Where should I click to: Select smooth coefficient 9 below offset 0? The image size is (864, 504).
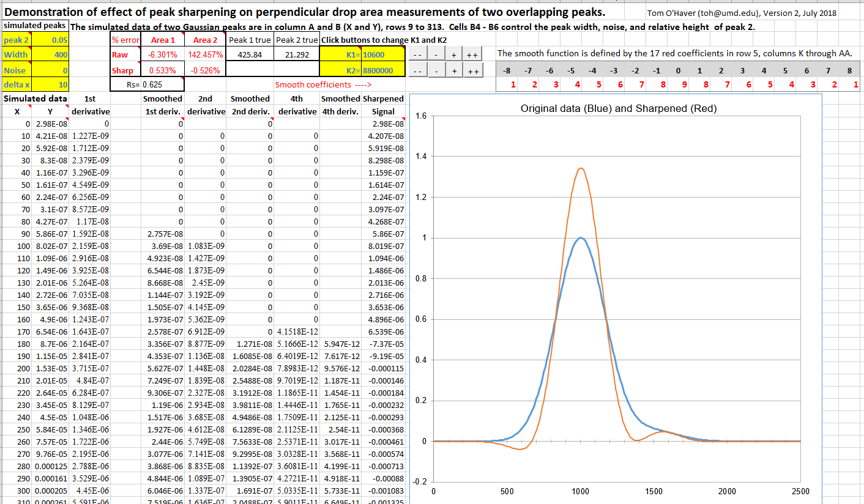(678, 84)
